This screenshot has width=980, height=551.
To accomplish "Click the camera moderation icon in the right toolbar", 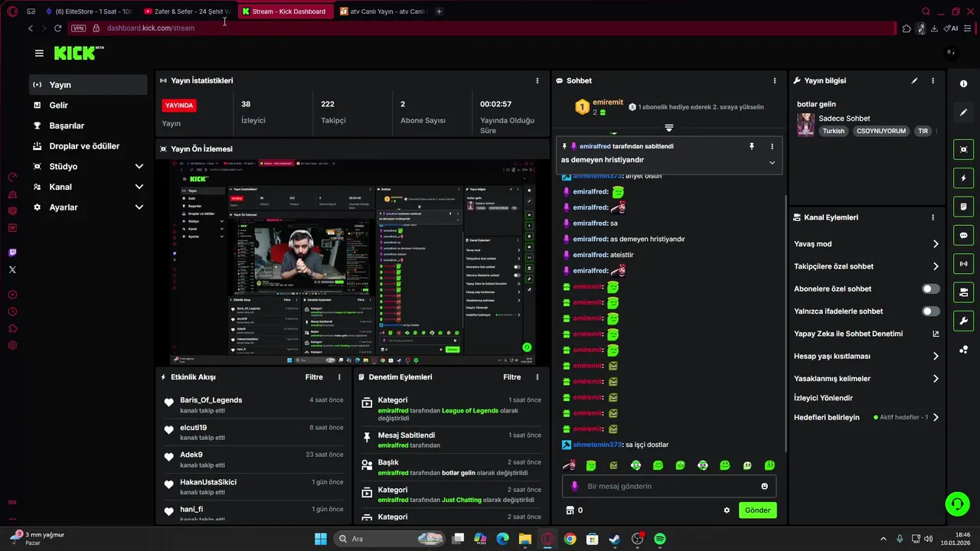I will tap(963, 292).
